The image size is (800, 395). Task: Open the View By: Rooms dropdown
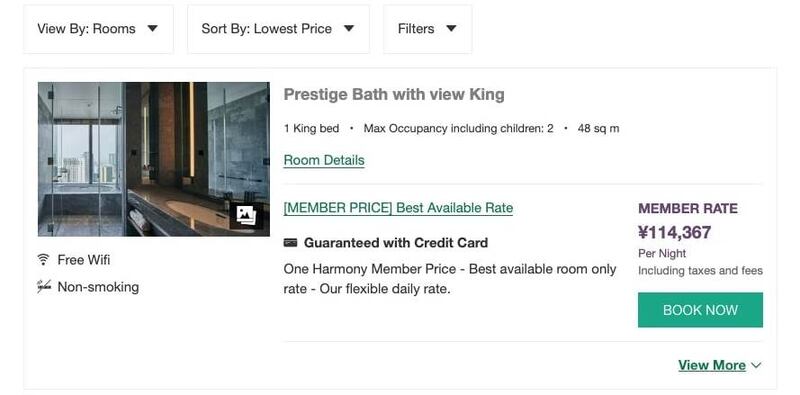[98, 29]
